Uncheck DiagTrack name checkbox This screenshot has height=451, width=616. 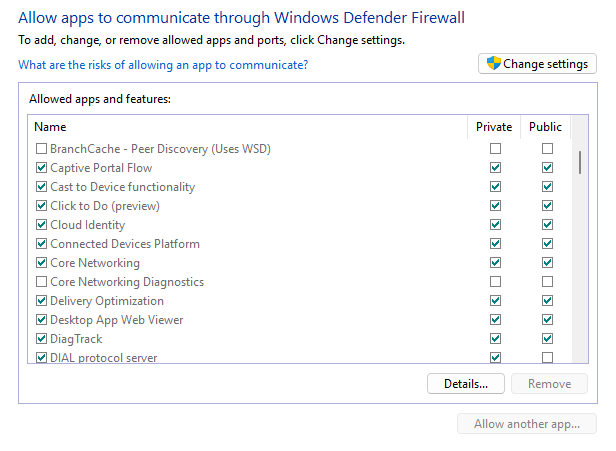point(41,339)
